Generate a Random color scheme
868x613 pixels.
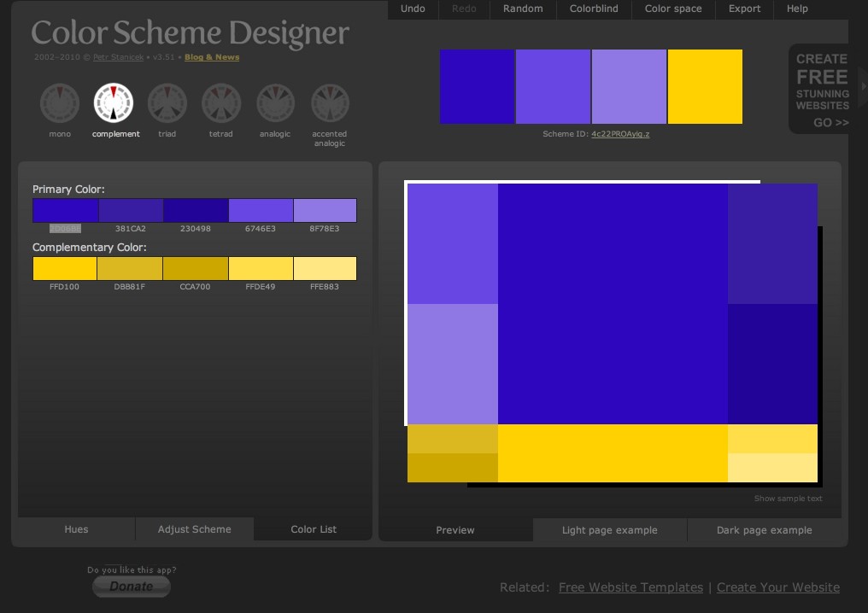(x=522, y=9)
